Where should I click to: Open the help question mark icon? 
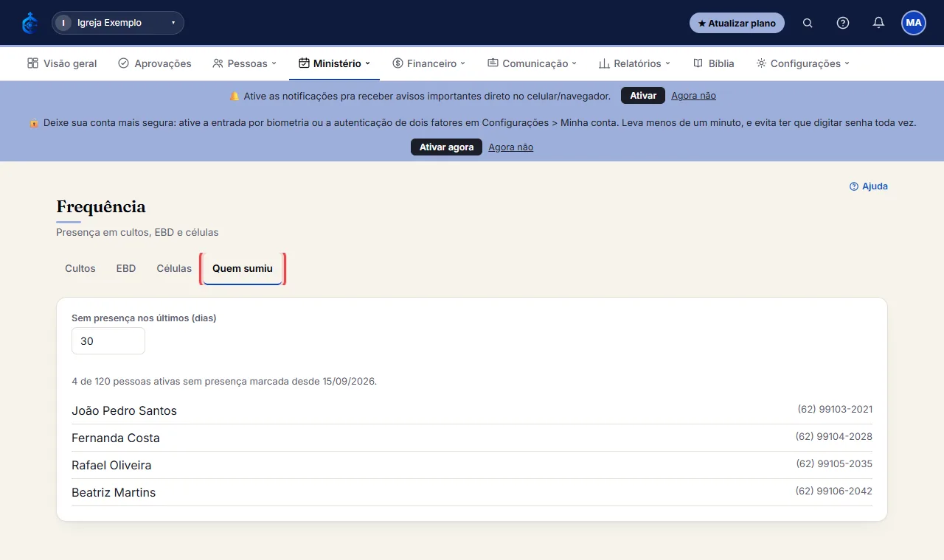point(843,23)
